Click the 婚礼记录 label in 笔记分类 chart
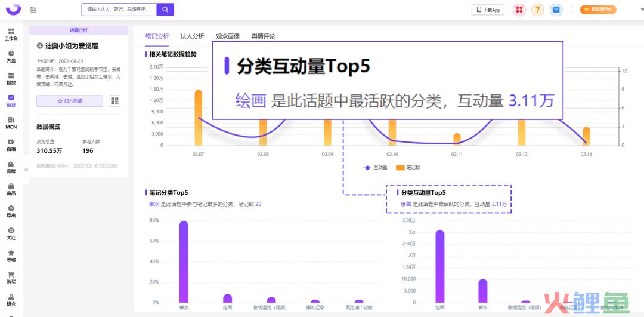The height and width of the screenshot is (317, 644). click(x=315, y=307)
